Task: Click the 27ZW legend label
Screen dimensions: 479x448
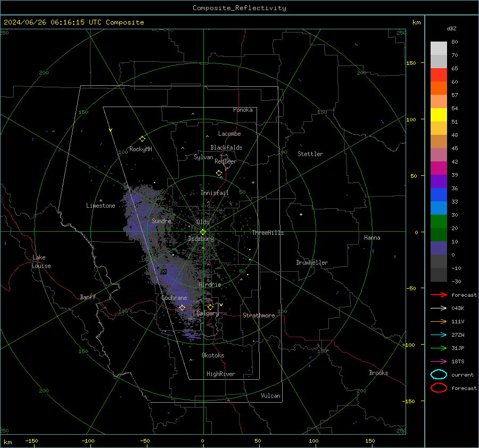Action: coord(458,335)
